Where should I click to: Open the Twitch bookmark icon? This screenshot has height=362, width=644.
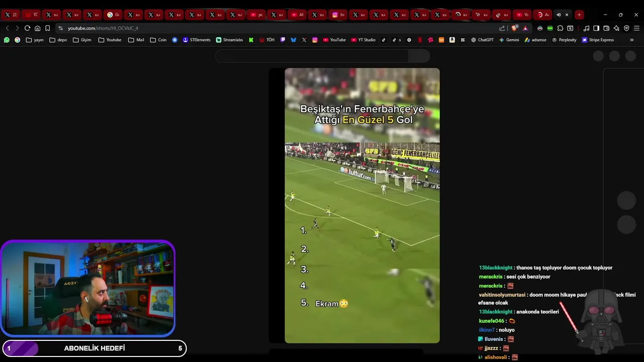point(283,40)
